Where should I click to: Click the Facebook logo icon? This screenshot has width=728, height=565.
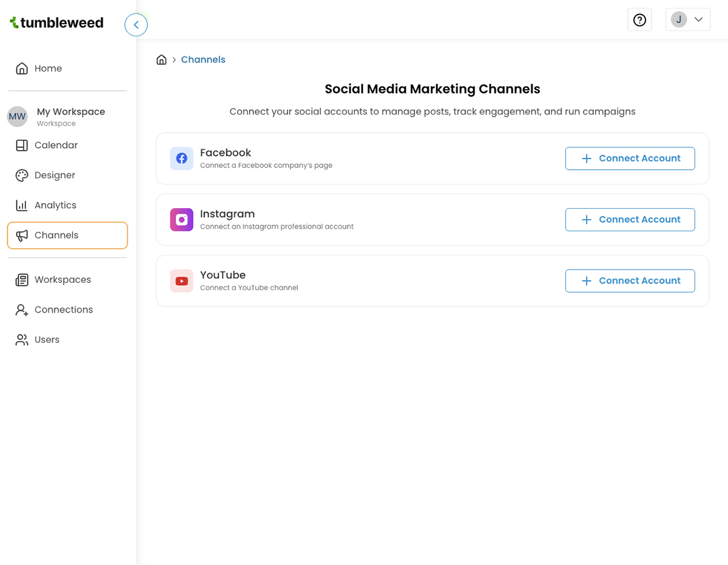point(181,158)
